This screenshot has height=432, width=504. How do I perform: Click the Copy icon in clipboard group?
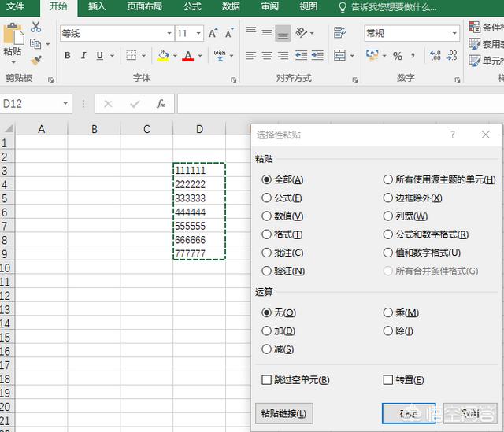click(x=35, y=44)
